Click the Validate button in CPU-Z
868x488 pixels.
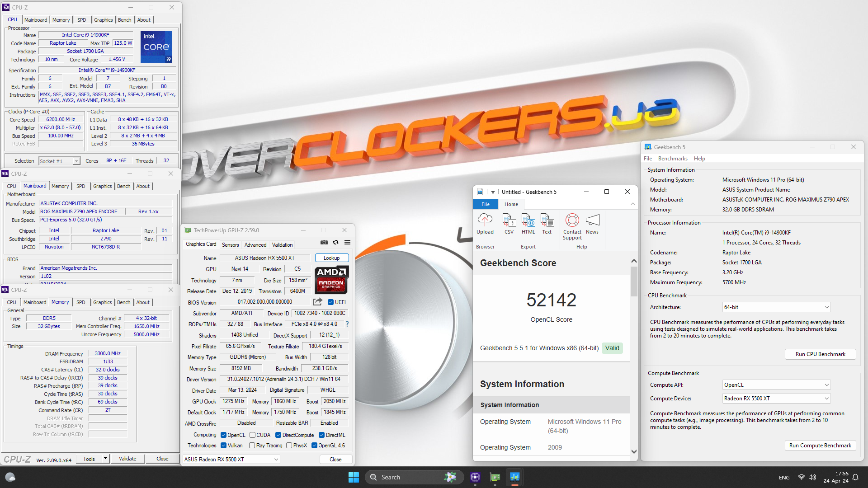point(127,459)
